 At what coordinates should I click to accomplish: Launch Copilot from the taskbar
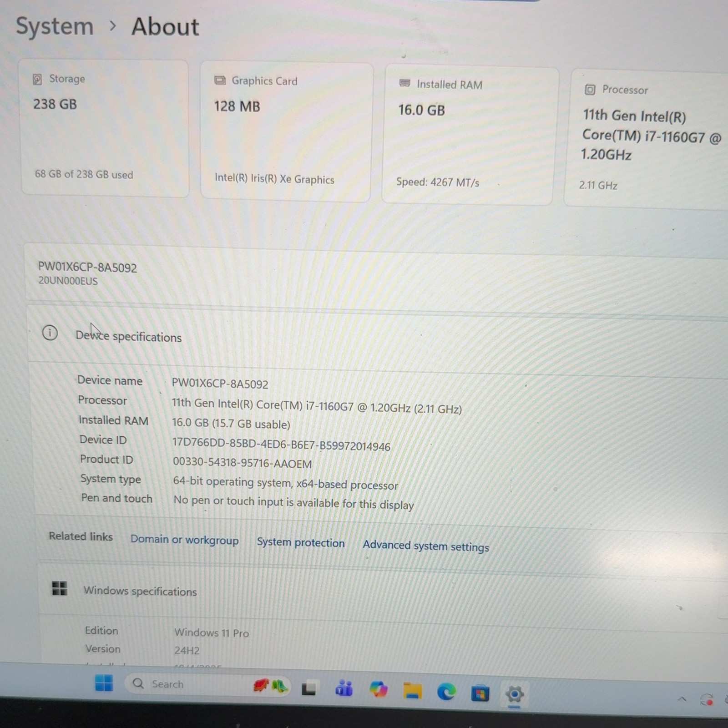[x=379, y=690]
